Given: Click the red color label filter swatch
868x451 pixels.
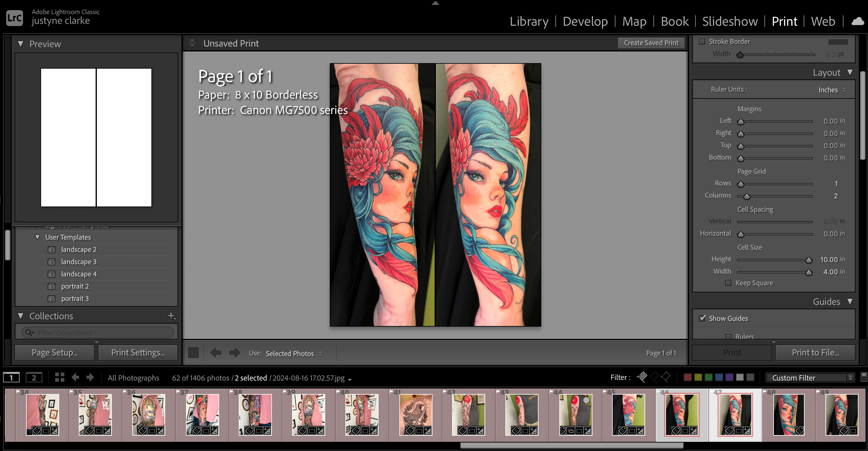Looking at the screenshot, I should (x=688, y=377).
